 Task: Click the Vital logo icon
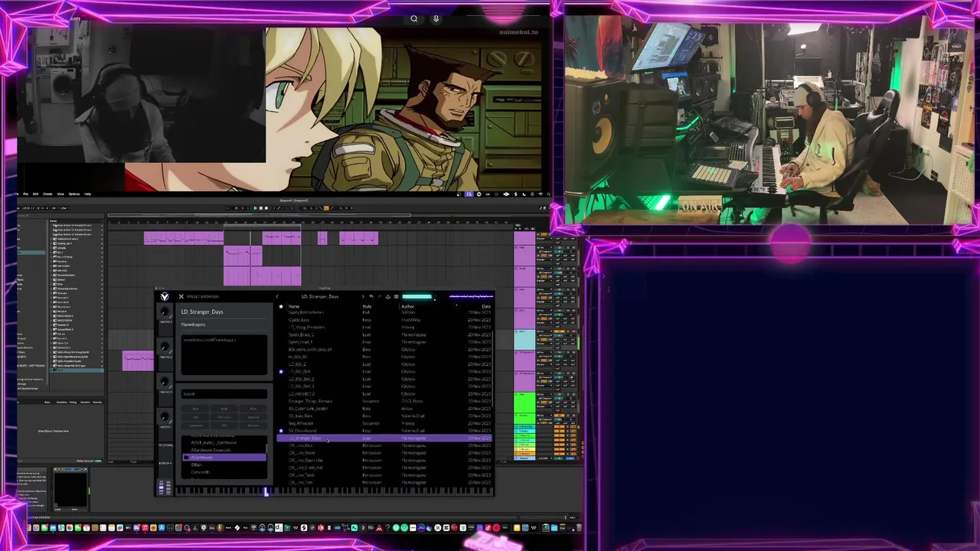coord(164,297)
